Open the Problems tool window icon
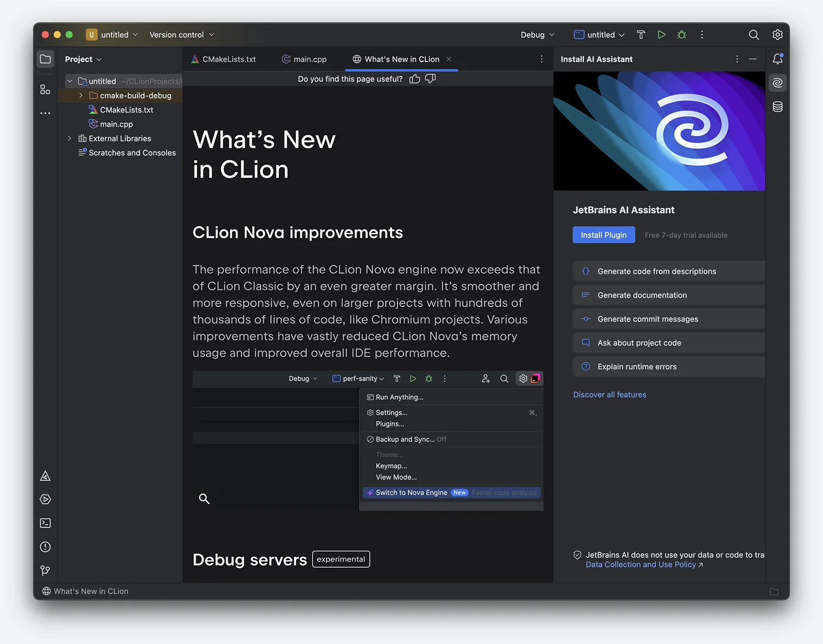Screen dimensions: 823x644 [x=46, y=547]
